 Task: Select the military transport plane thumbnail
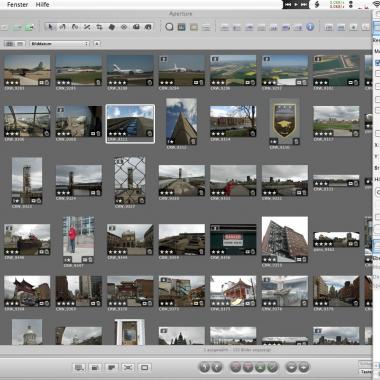pyautogui.click(x=27, y=70)
